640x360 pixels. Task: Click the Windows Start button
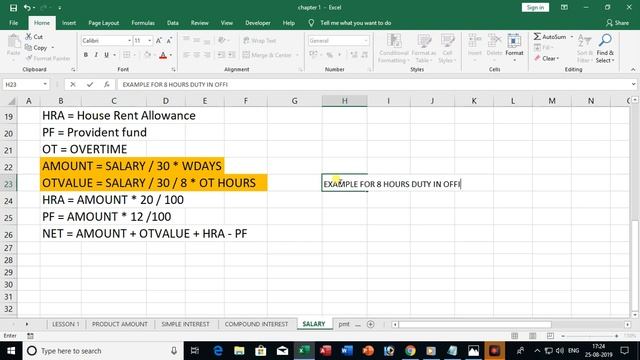coord(11,351)
